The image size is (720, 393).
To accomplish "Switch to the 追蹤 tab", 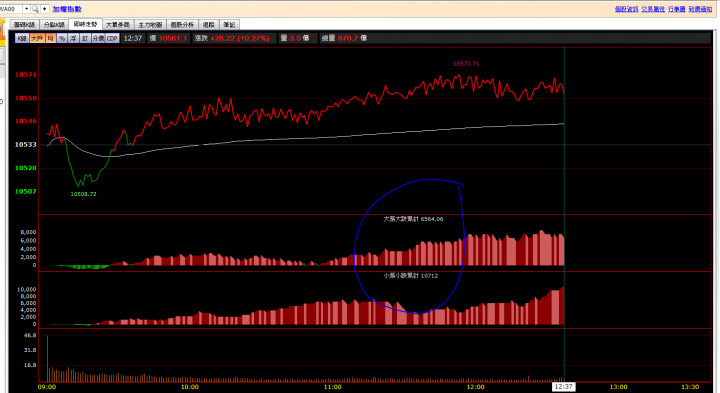I will point(208,25).
